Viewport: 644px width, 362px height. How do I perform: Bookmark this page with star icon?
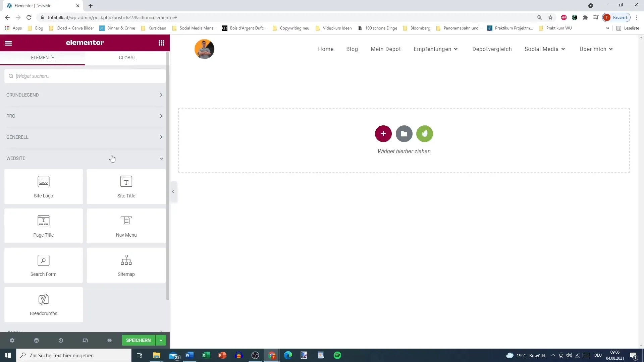click(x=550, y=17)
